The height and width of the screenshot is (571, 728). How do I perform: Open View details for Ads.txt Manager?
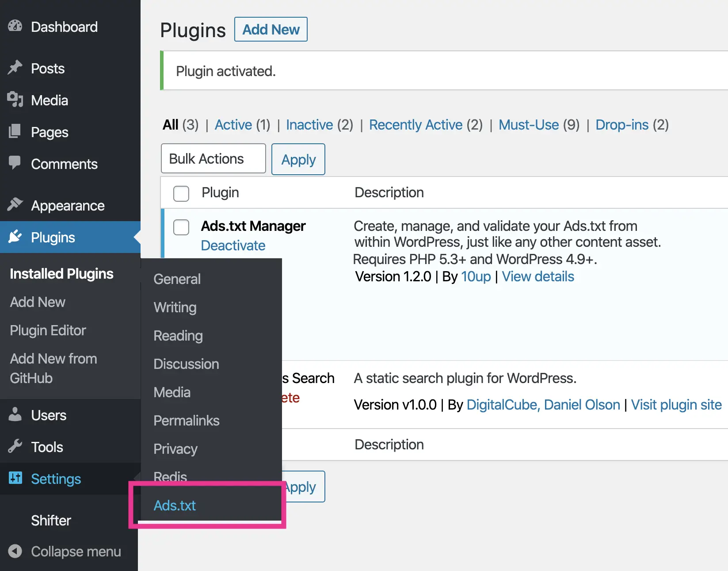coord(538,277)
